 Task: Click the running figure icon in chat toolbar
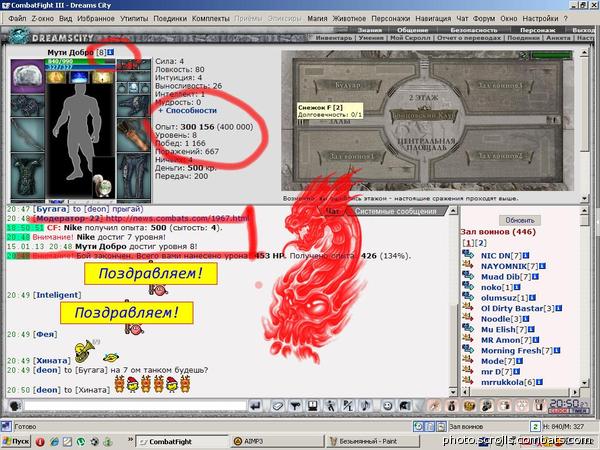330,406
